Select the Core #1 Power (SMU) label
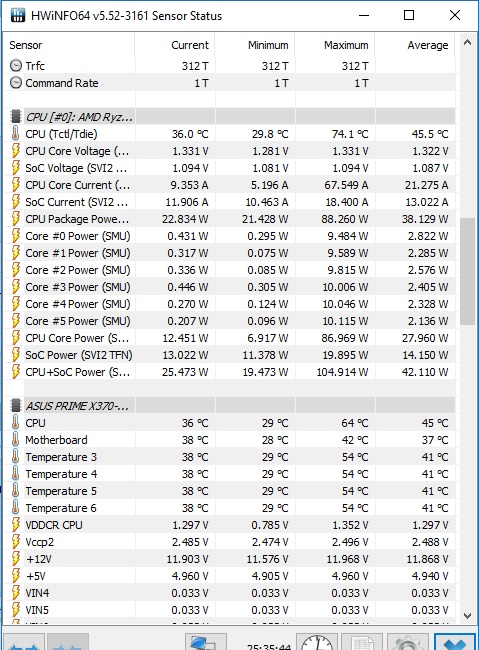This screenshot has width=479, height=650. pyautogui.click(x=78, y=253)
